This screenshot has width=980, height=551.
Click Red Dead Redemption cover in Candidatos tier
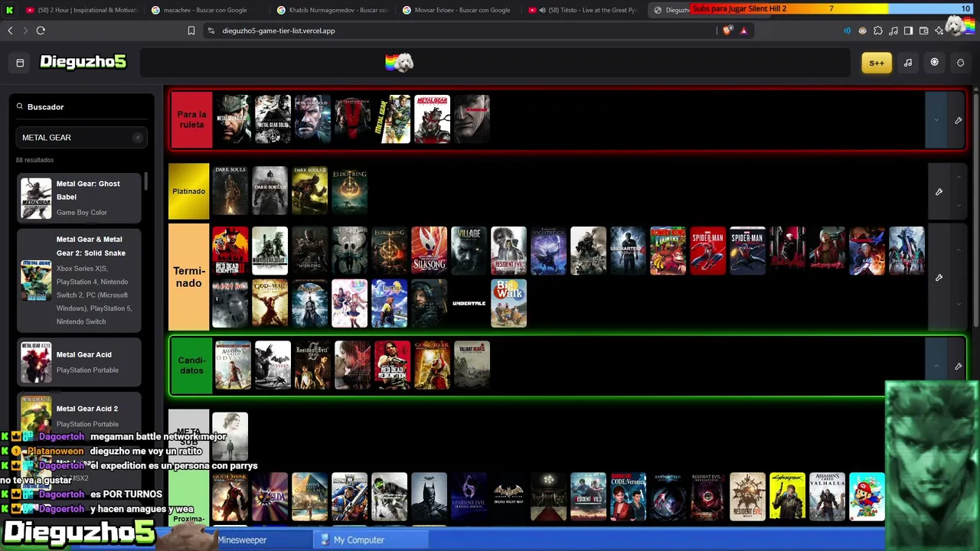coord(393,366)
